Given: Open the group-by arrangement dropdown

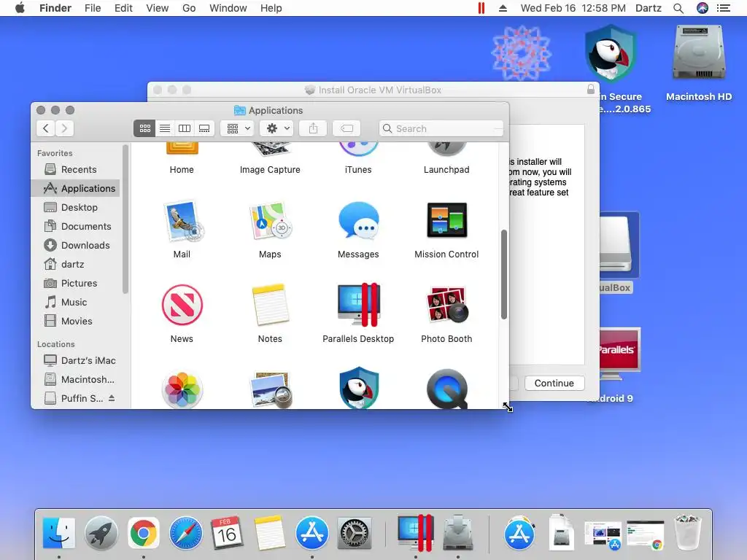Looking at the screenshot, I should tap(238, 128).
